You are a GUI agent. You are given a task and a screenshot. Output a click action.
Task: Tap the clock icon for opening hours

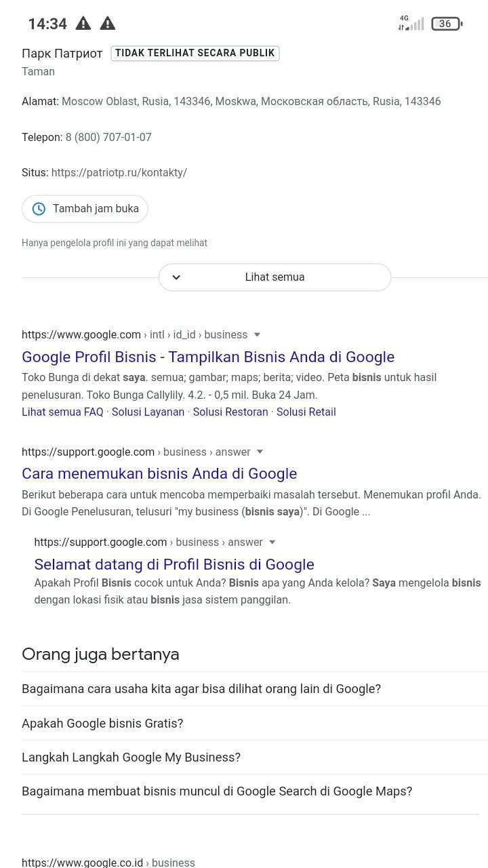[39, 209]
